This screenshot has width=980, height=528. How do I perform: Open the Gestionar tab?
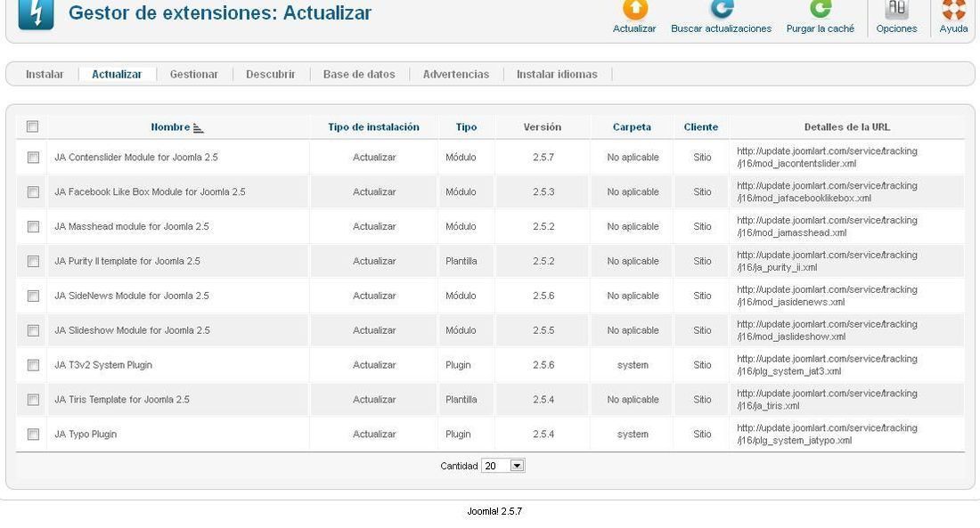pos(193,75)
